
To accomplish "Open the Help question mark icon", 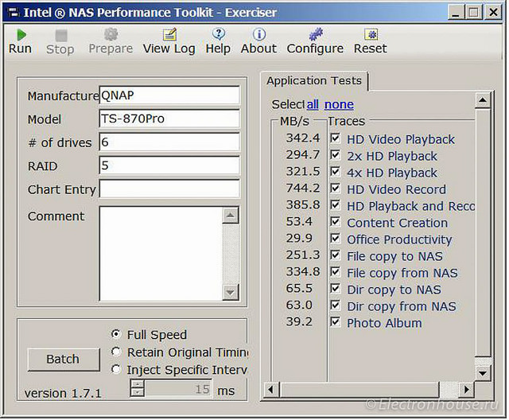I will point(219,34).
